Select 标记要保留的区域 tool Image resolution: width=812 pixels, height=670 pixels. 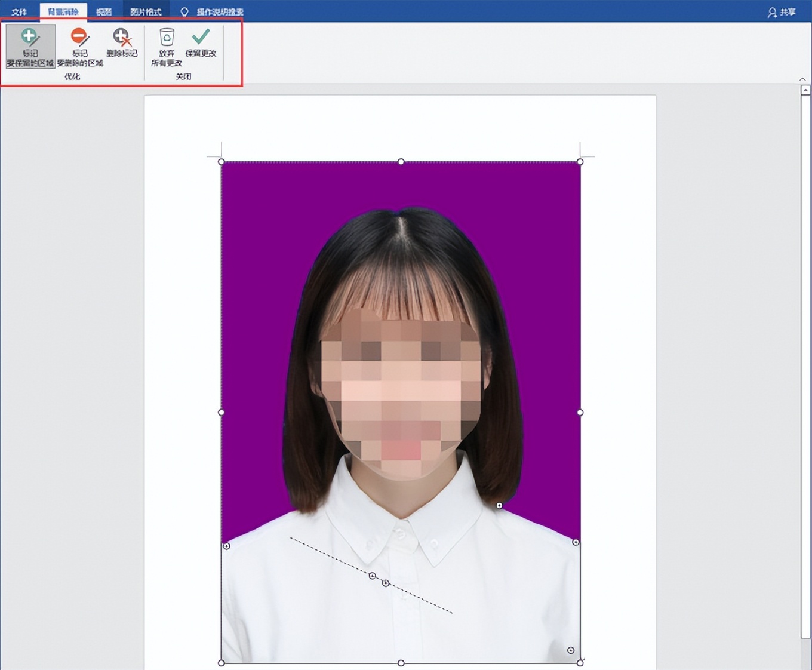click(30, 46)
